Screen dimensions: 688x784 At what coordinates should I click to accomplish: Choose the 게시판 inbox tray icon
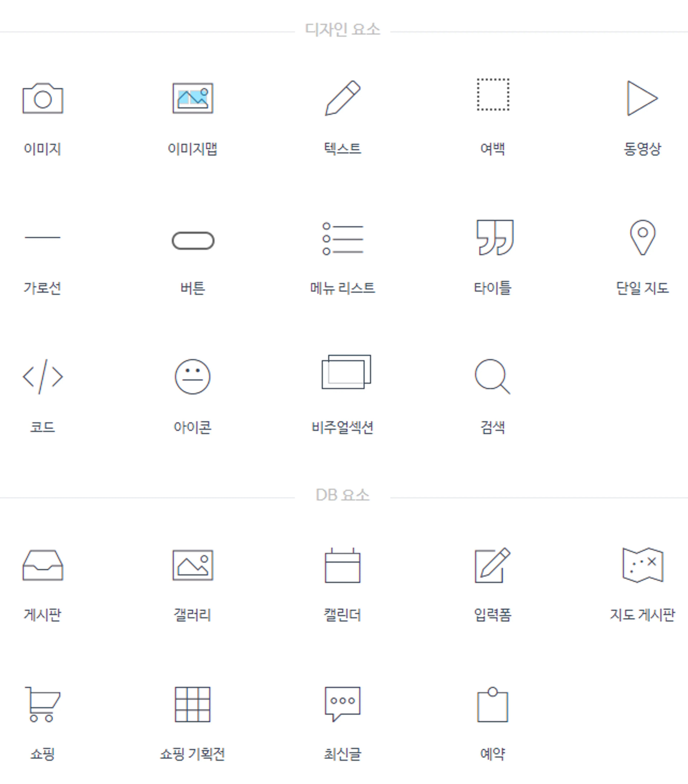point(43,565)
